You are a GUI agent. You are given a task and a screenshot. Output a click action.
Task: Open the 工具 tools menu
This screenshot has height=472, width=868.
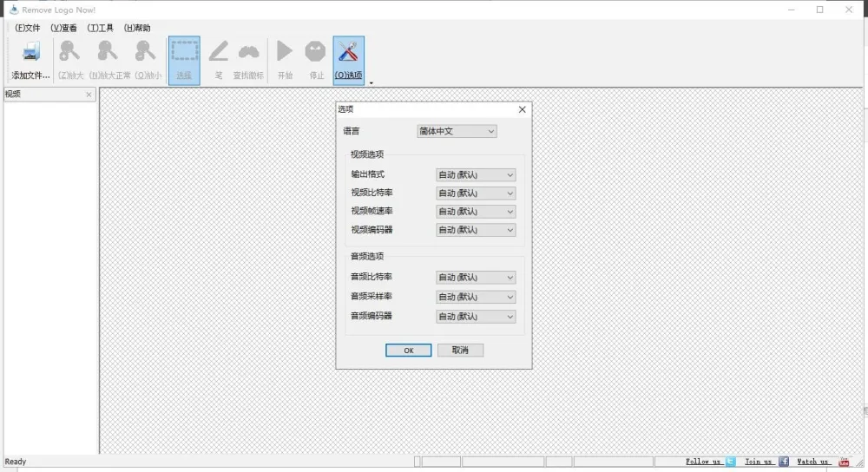coord(101,28)
